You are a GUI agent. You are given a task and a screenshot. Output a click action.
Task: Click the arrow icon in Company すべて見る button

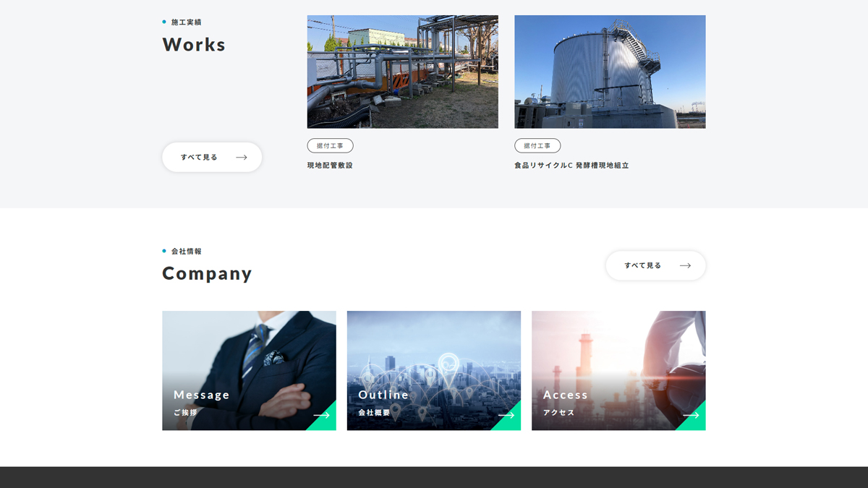tap(685, 265)
